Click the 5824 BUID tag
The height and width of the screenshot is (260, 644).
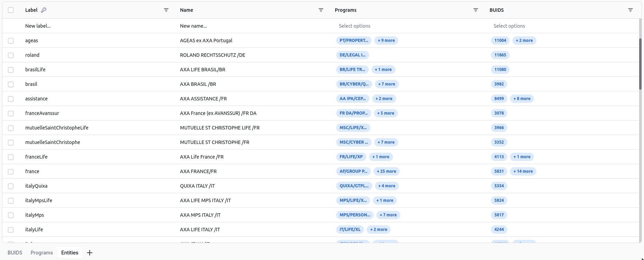(x=499, y=200)
